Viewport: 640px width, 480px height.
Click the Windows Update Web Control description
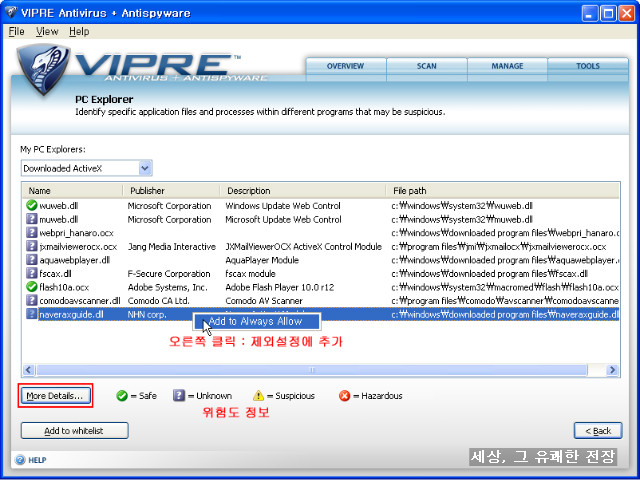click(283, 206)
